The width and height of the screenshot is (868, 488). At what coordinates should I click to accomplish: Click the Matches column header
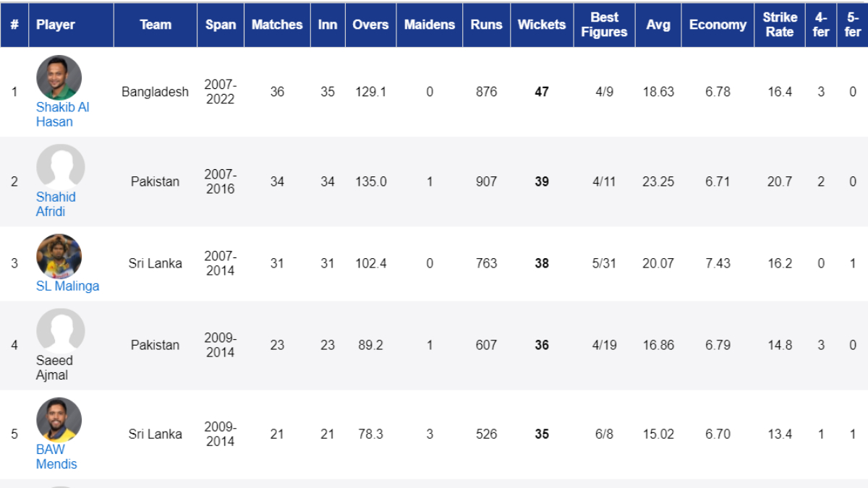click(x=277, y=25)
